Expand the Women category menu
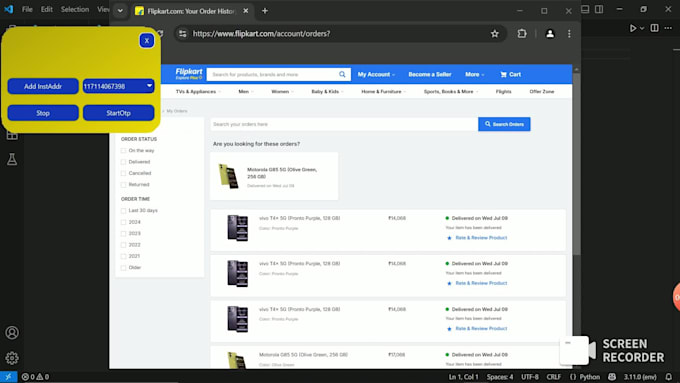The width and height of the screenshot is (680, 383). (x=282, y=92)
